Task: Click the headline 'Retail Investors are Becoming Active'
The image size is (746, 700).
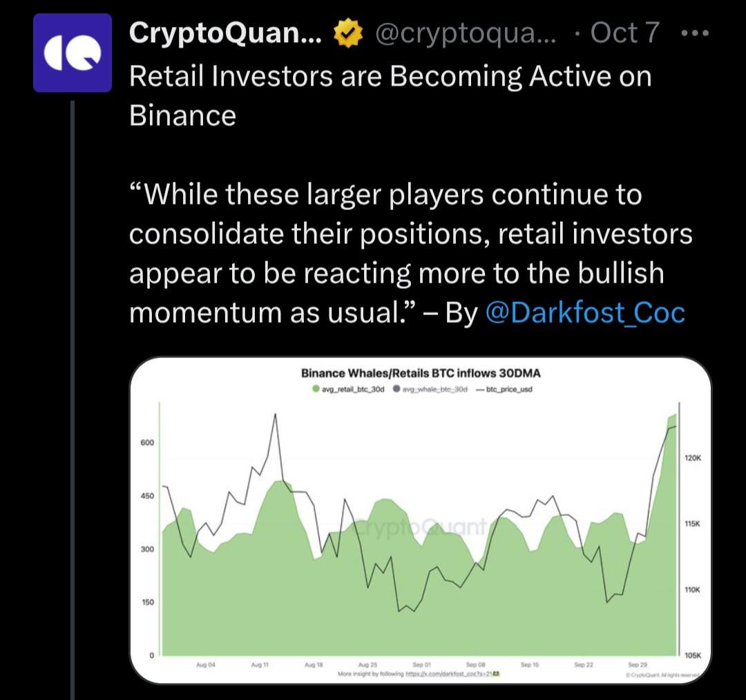Action: click(x=390, y=76)
